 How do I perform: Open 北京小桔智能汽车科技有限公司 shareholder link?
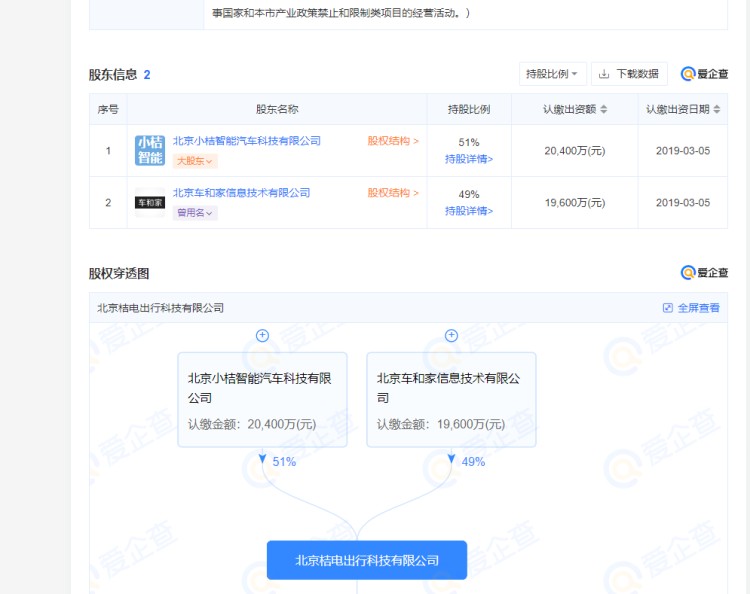click(x=246, y=141)
